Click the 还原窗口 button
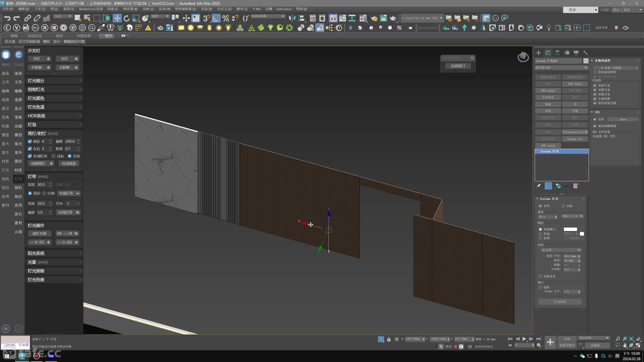The image size is (644, 362). pos(458,66)
